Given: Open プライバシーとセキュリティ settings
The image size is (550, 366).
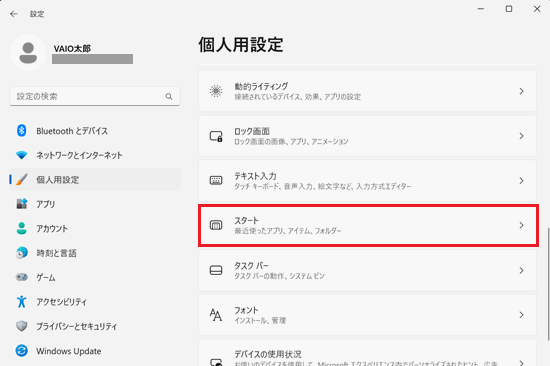Looking at the screenshot, I should click(95, 326).
